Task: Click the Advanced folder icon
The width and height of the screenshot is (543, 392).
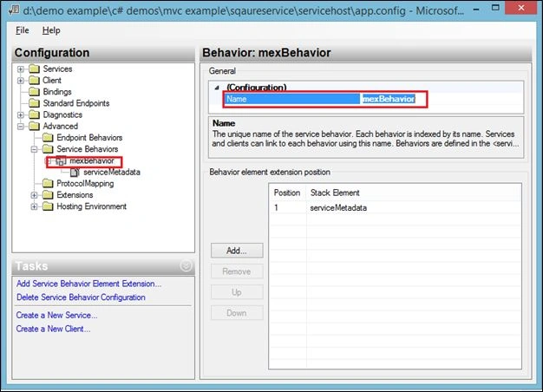Action: (x=35, y=126)
